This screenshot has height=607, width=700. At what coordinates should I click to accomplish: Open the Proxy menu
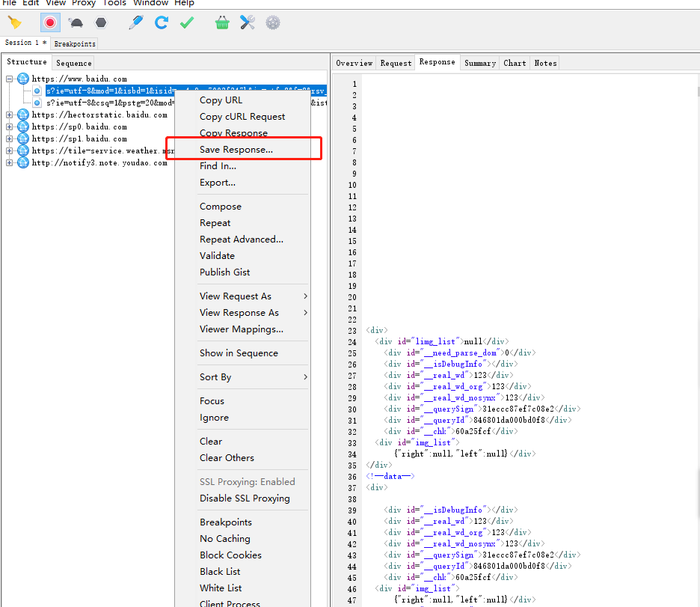[84, 3]
